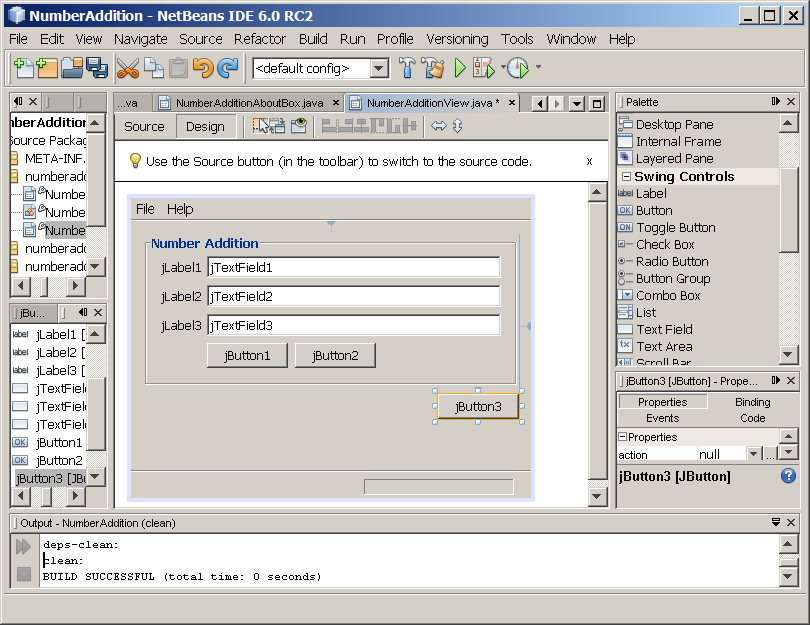Click the Profile Main Project clock icon

coord(518,68)
